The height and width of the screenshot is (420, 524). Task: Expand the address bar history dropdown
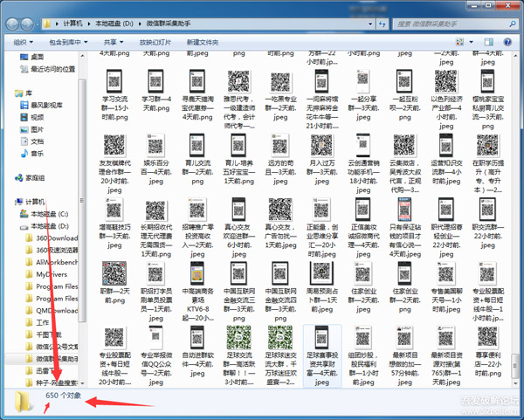pyautogui.click(x=370, y=24)
